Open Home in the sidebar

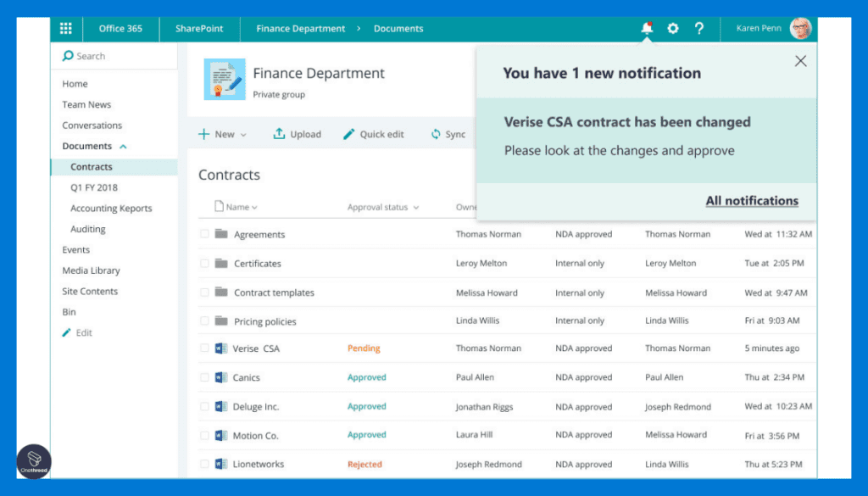coord(75,84)
